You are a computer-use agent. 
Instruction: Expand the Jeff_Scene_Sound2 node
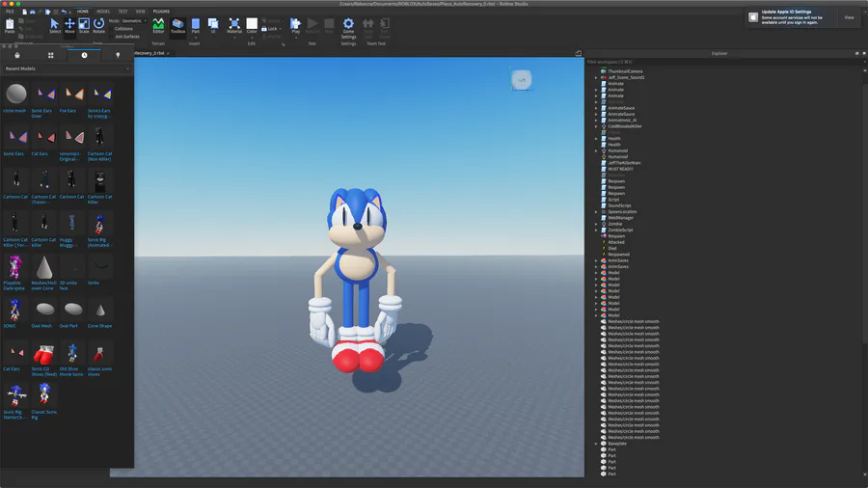(596, 77)
